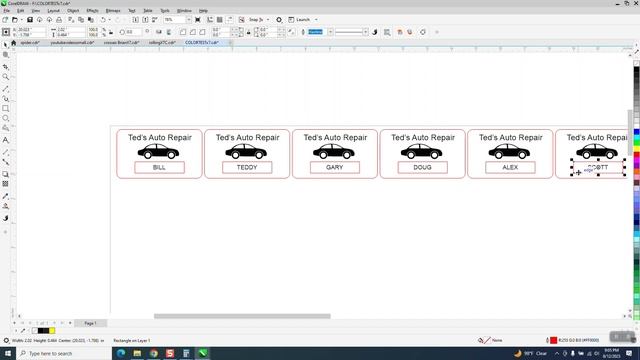
Task: Open the zoom level dropdown
Action: tap(189, 20)
